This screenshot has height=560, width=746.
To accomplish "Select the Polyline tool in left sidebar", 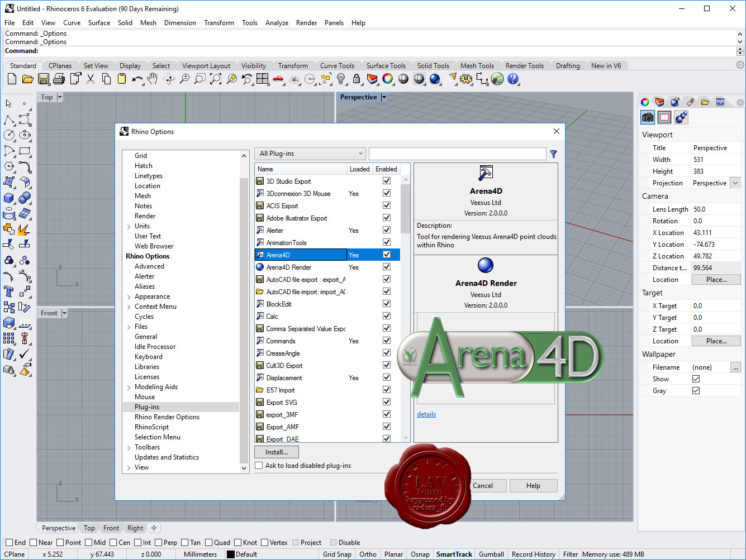I will click(x=9, y=119).
